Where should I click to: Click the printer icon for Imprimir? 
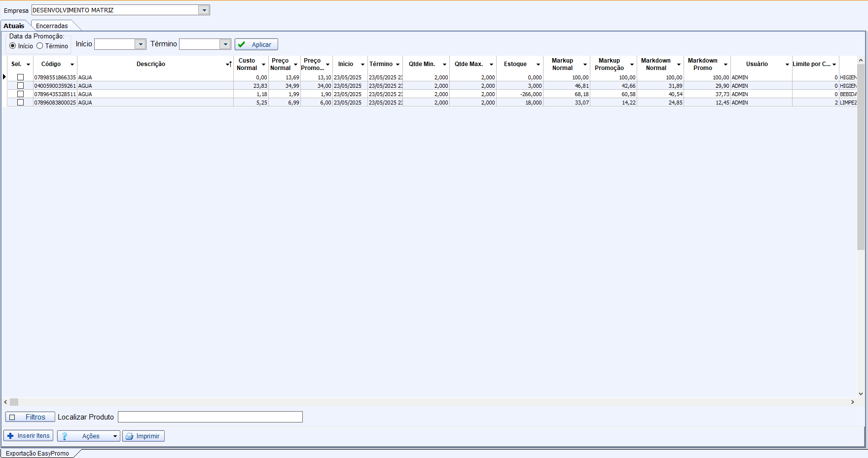pyautogui.click(x=129, y=436)
